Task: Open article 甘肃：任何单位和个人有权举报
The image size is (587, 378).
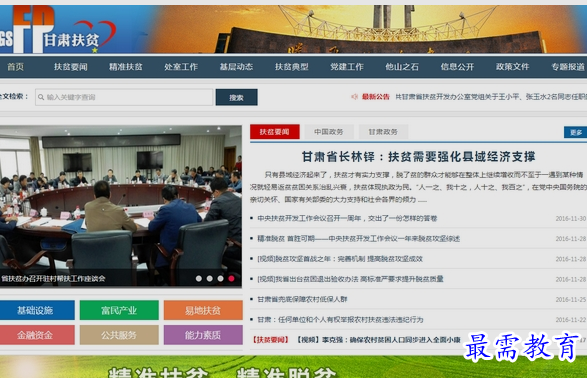Action: coord(340,320)
